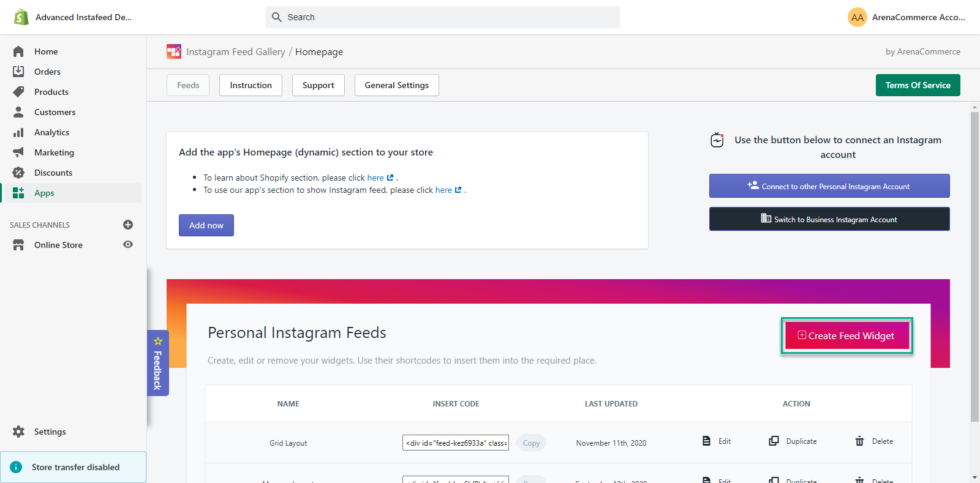Connect to other Personal Instagram Account
980x483 pixels.
(x=829, y=186)
